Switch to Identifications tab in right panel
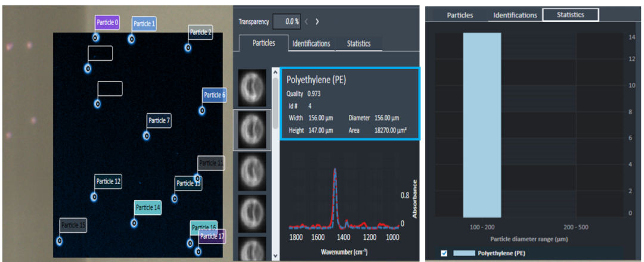This screenshot has width=644, height=262. (x=515, y=15)
